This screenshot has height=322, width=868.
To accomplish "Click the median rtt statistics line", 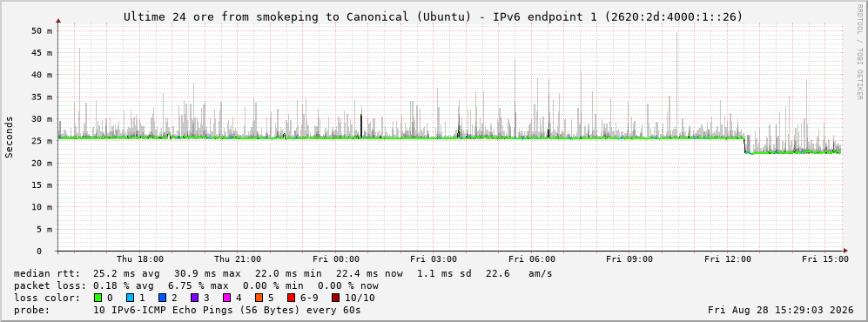I will coord(283,274).
